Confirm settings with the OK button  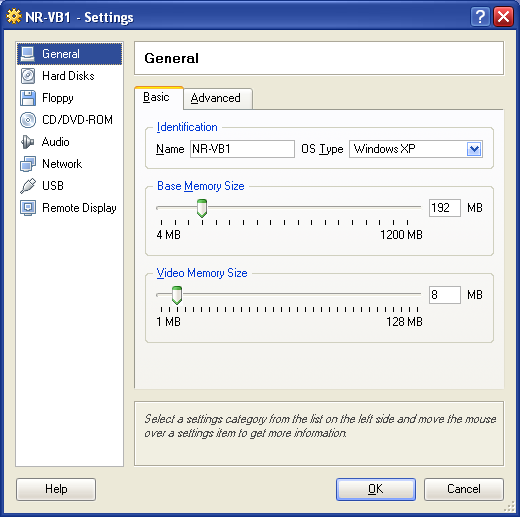[376, 489]
